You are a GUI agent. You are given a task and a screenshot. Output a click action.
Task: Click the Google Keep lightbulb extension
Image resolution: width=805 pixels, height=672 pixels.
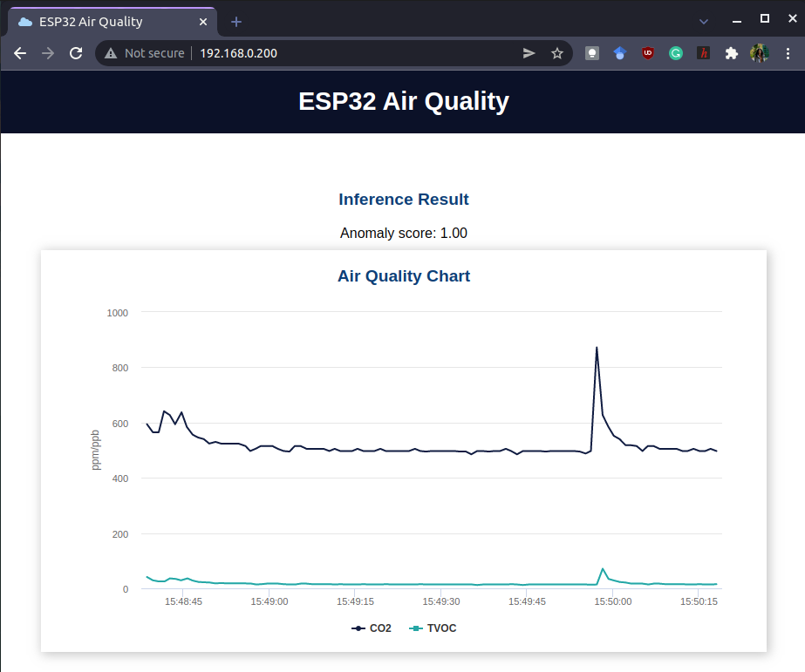(592, 53)
